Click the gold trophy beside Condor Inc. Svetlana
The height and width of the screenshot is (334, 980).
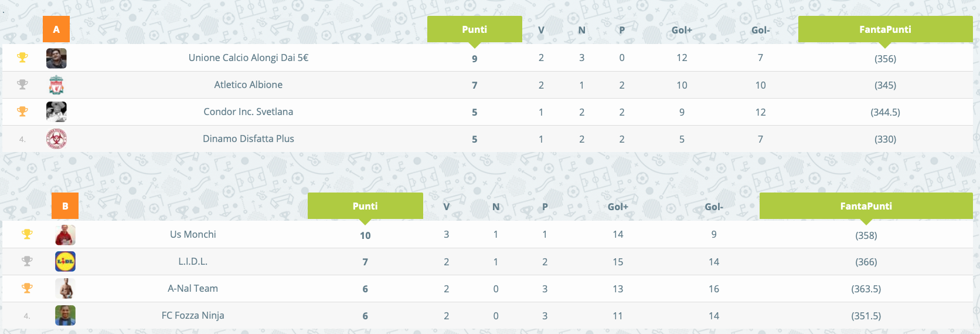pyautogui.click(x=22, y=112)
